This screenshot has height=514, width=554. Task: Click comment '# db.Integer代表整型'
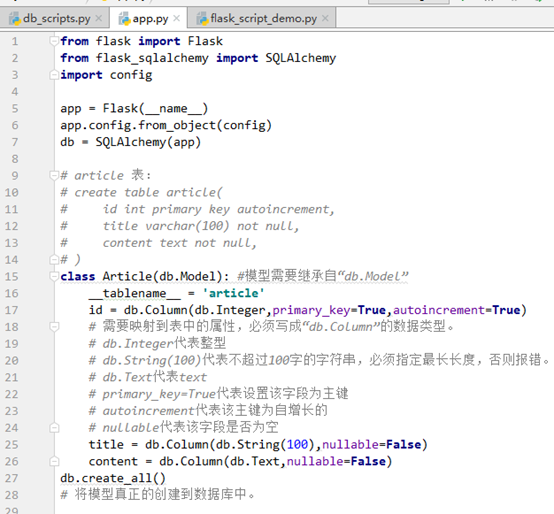pos(157,343)
